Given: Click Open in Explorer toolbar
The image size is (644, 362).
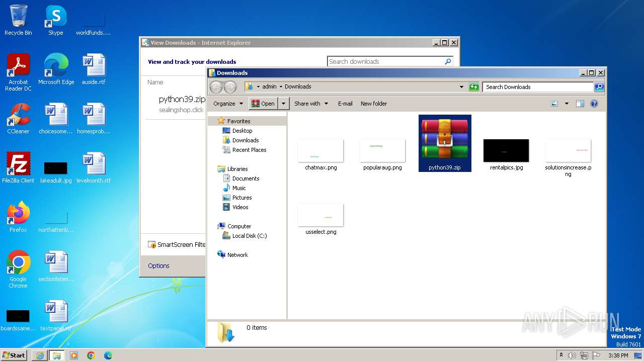Looking at the screenshot, I should tap(263, 104).
